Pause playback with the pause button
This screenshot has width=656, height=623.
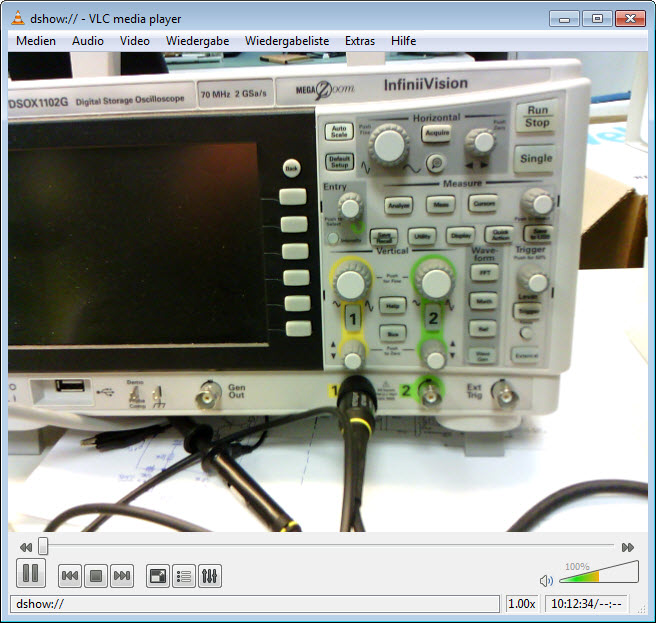[x=31, y=573]
